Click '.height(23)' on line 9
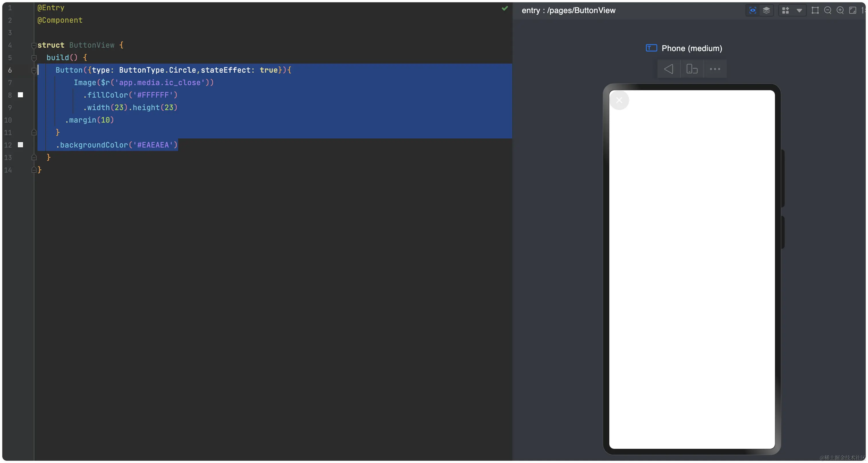Screen dimensions: 868x463 (153, 107)
